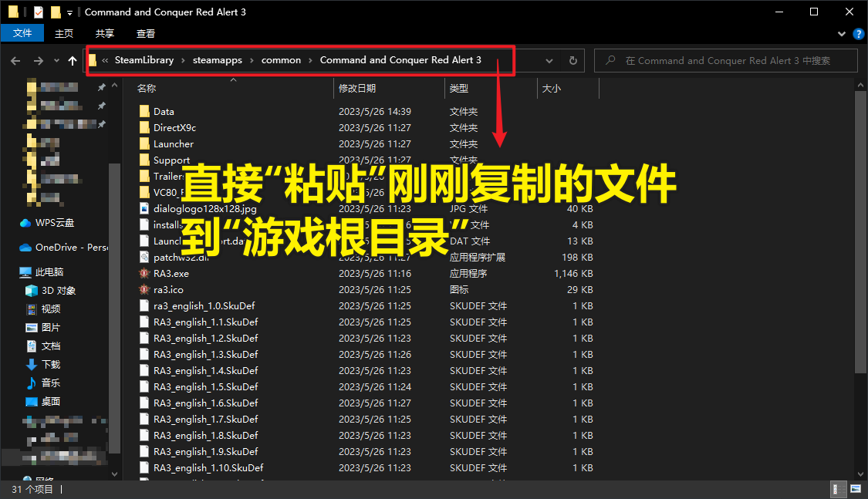The image size is (868, 499).
Task: Open the 共享 ribbon tab
Action: coord(105,33)
